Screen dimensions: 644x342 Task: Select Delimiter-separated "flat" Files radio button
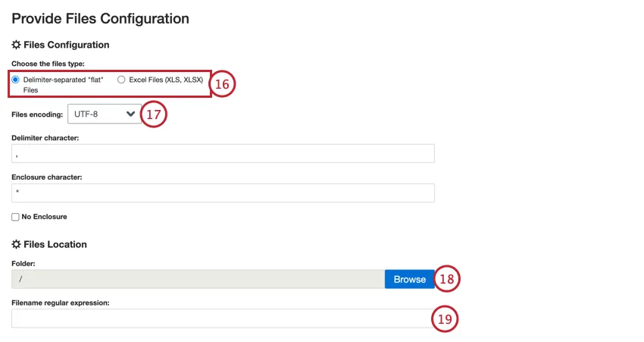click(16, 80)
